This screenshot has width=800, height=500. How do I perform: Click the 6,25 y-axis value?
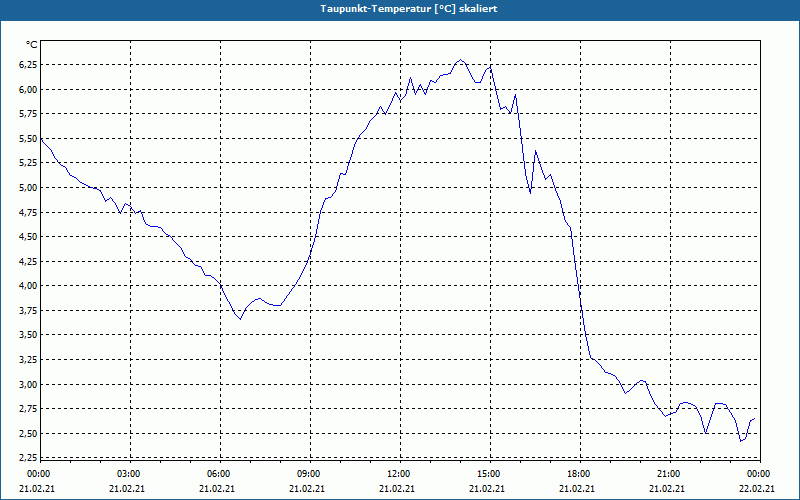[28, 65]
